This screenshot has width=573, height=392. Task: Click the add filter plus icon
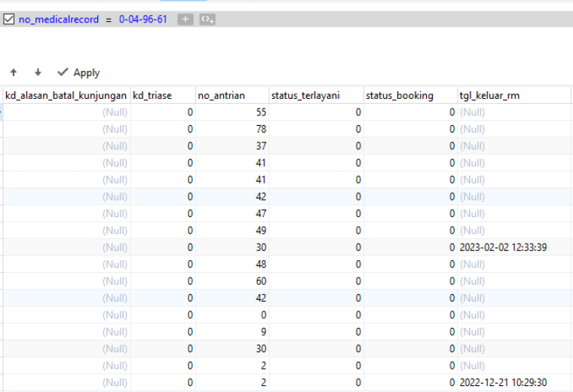(x=185, y=19)
